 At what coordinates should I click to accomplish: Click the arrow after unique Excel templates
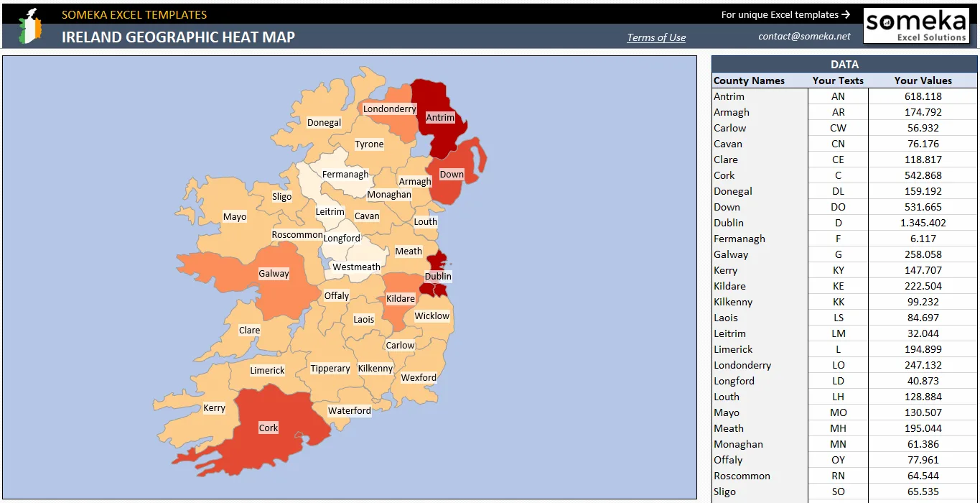pos(846,14)
